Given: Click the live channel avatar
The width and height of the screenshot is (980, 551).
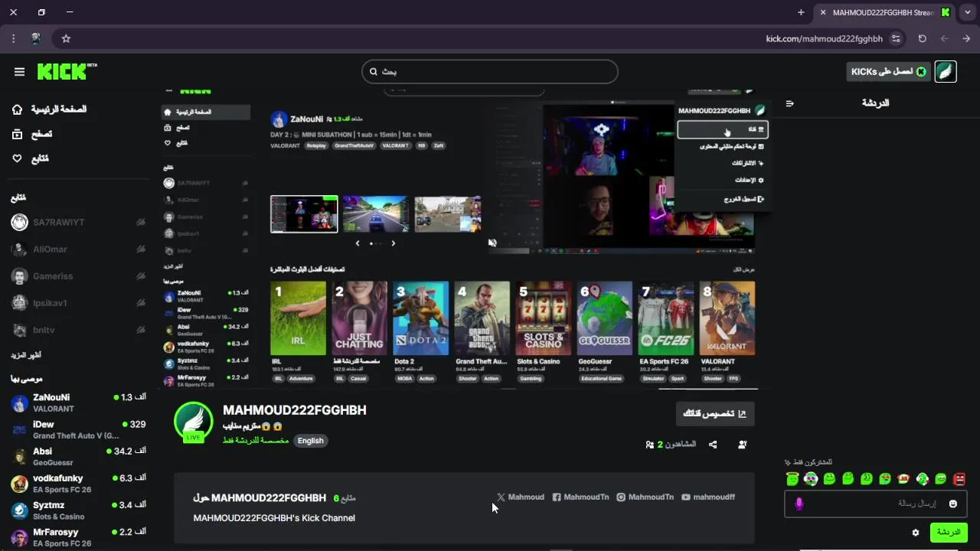Looking at the screenshot, I should pos(193,421).
